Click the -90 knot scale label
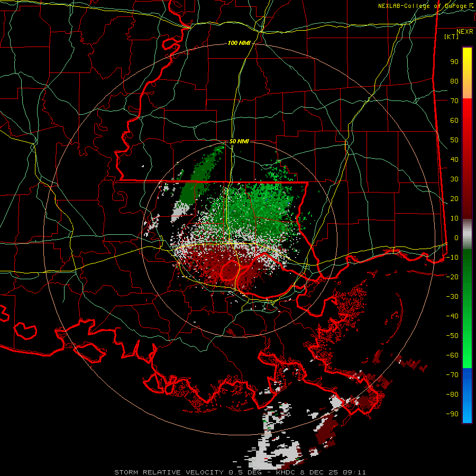The image size is (476, 476). (x=452, y=414)
